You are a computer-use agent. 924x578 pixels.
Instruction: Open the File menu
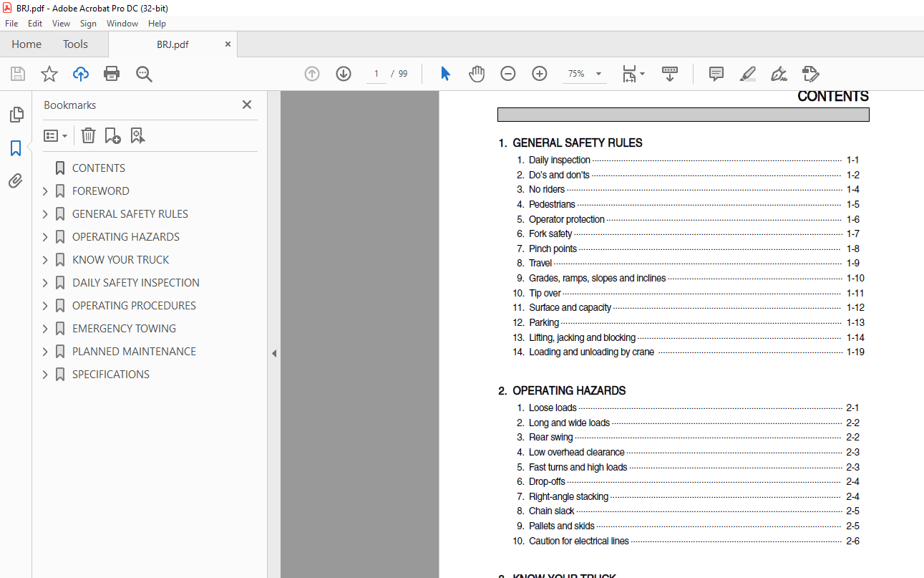coord(11,24)
